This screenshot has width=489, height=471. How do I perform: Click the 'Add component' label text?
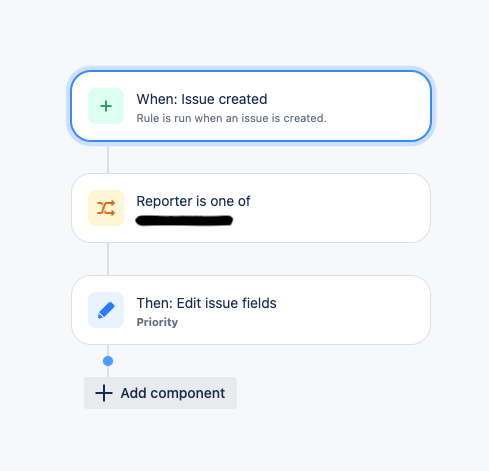173,393
